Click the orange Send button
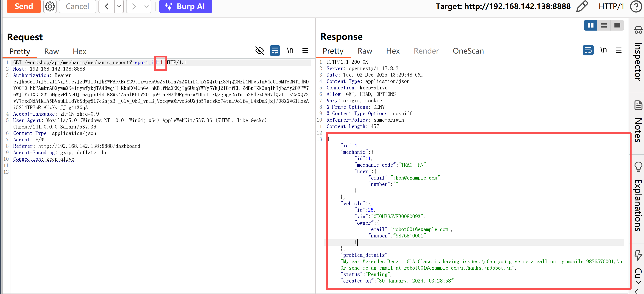 [x=24, y=6]
